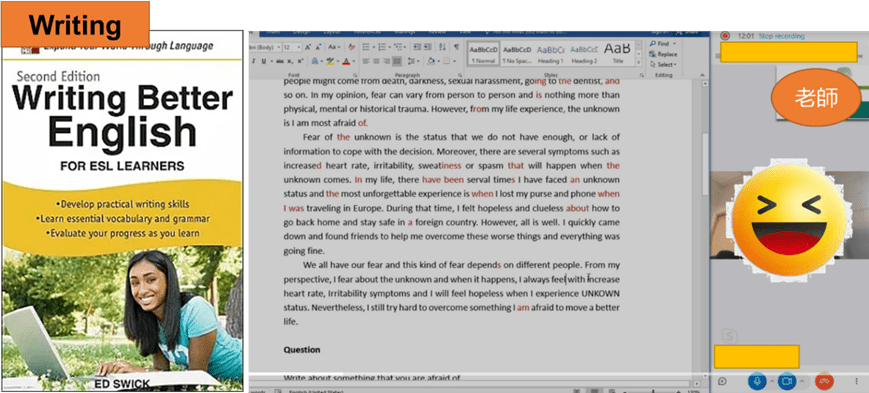This screenshot has height=393, width=869.
Task: Click the Print Layout view icon in status bar
Action: [x=594, y=391]
